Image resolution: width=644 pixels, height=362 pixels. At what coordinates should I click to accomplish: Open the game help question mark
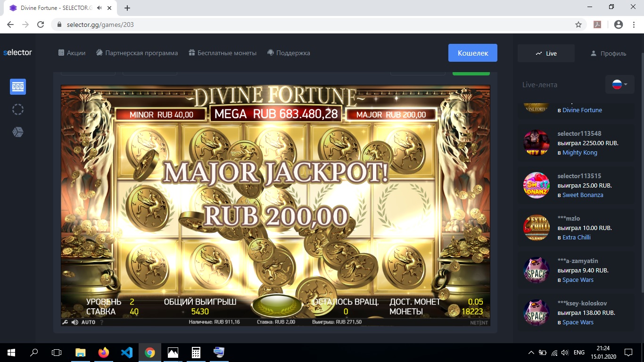coord(101,322)
